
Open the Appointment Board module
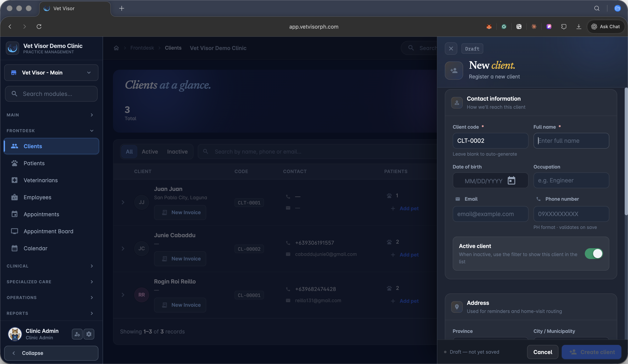[51, 231]
